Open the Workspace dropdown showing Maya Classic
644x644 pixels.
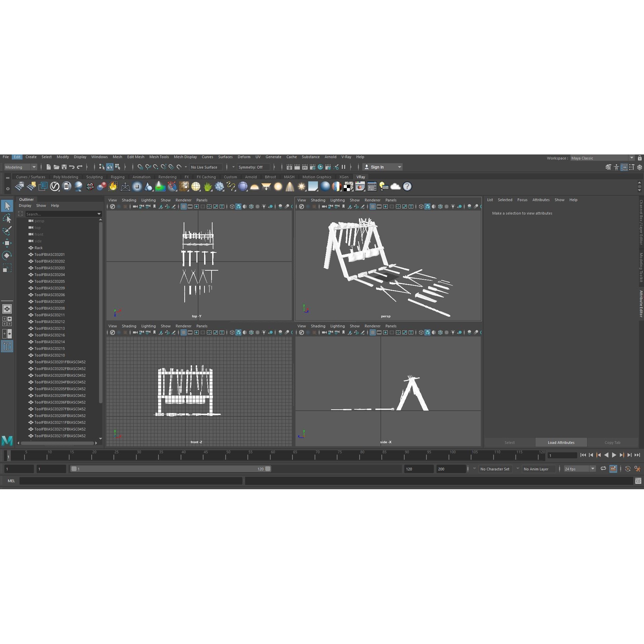click(x=601, y=158)
